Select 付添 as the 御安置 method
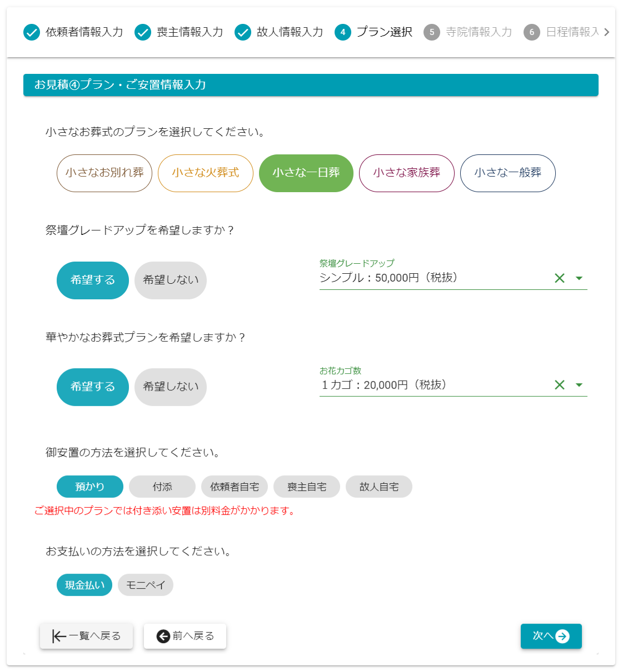Image resolution: width=623 pixels, height=672 pixels. pyautogui.click(x=162, y=487)
